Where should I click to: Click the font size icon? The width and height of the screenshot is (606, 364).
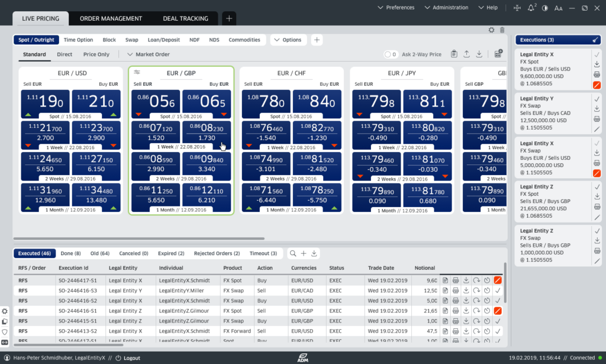tap(558, 8)
